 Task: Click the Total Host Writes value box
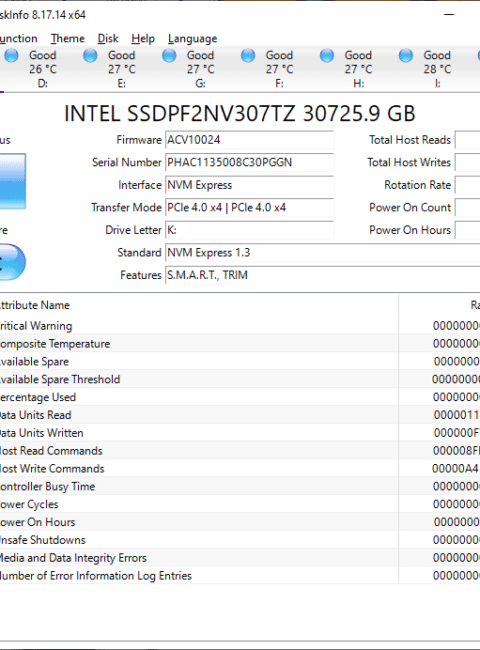click(x=468, y=162)
